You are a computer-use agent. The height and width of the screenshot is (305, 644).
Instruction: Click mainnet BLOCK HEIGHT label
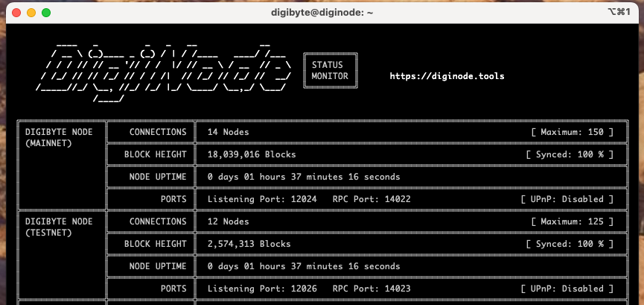[x=156, y=154]
